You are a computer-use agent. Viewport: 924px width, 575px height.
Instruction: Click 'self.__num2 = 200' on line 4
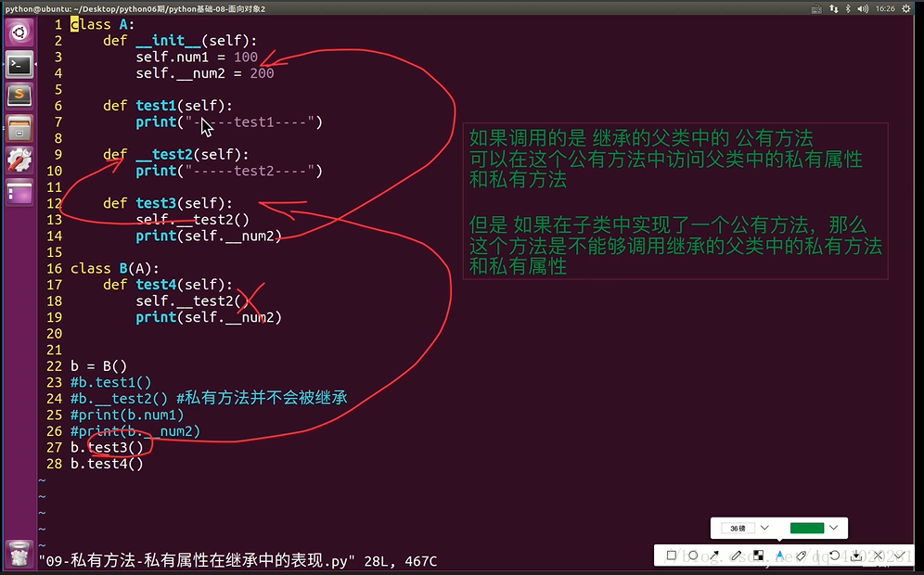coord(204,73)
